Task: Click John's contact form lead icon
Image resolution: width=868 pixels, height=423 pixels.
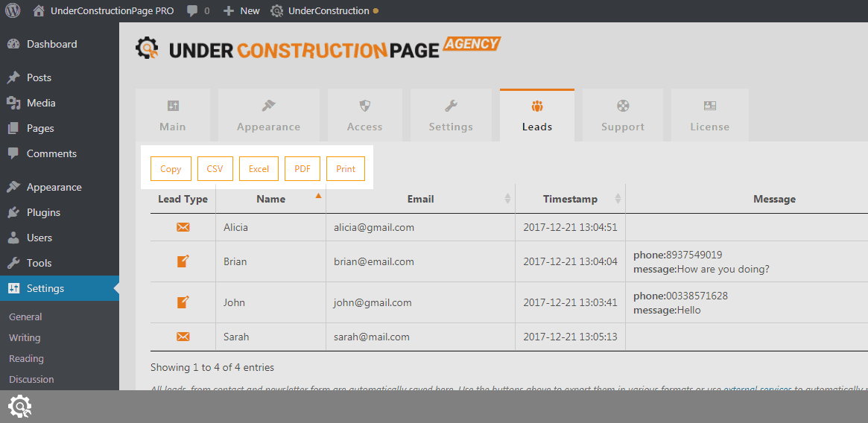Action: tap(183, 302)
